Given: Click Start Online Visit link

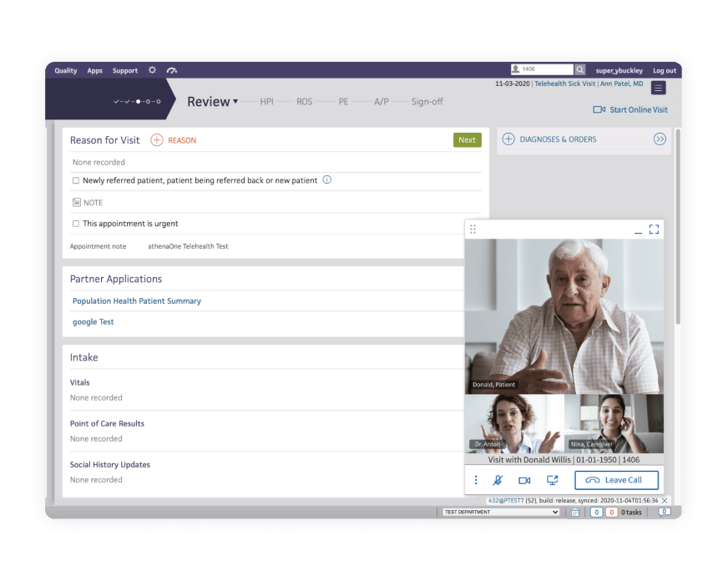Looking at the screenshot, I should 639,110.
